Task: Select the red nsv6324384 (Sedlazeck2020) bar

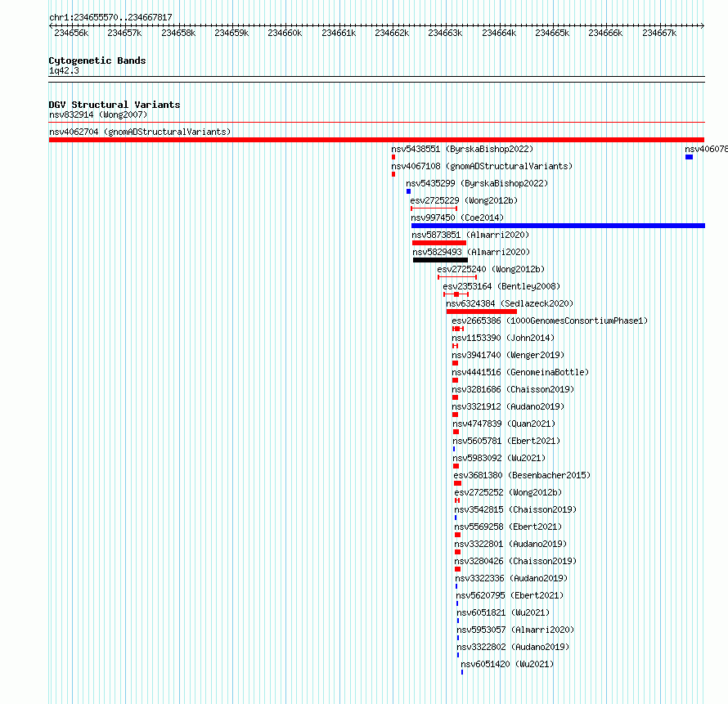Action: pyautogui.click(x=482, y=312)
